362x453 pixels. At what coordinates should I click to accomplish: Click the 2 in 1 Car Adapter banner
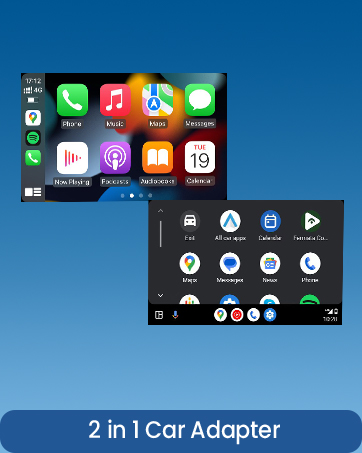[181, 431]
